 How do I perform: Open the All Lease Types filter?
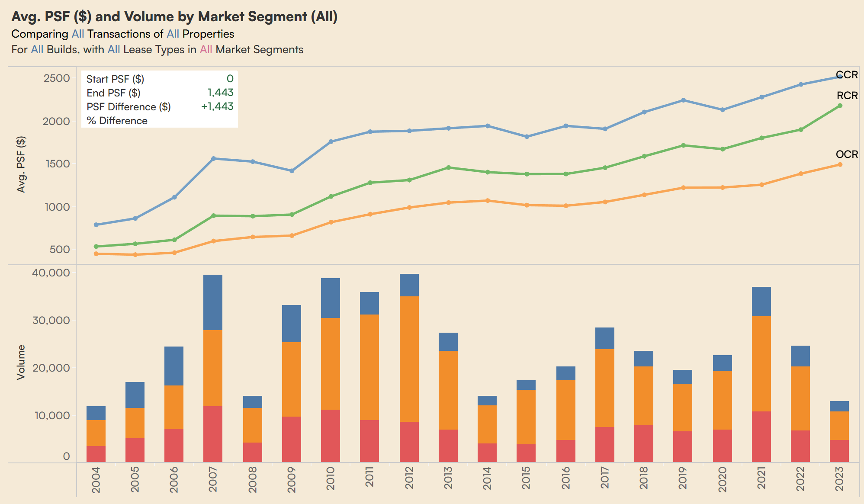point(113,50)
